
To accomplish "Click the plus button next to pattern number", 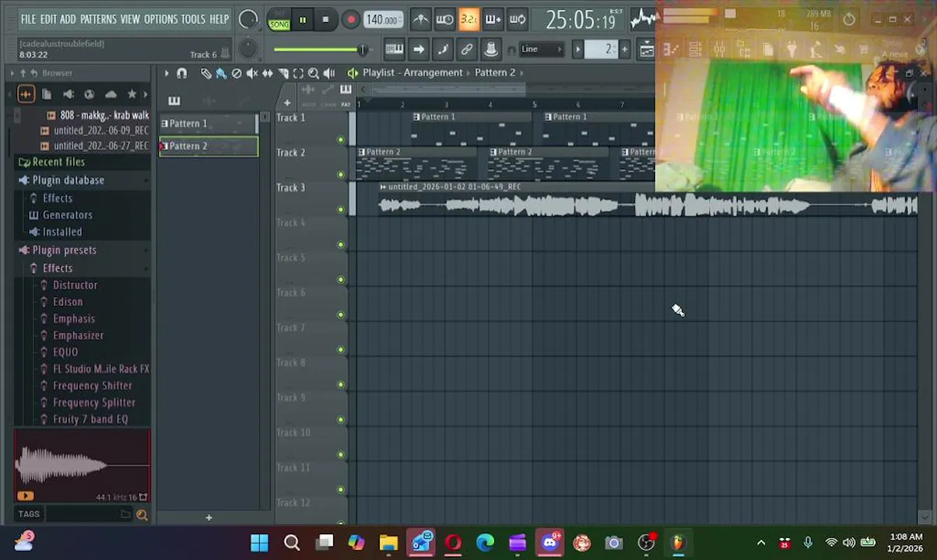I will [x=624, y=50].
